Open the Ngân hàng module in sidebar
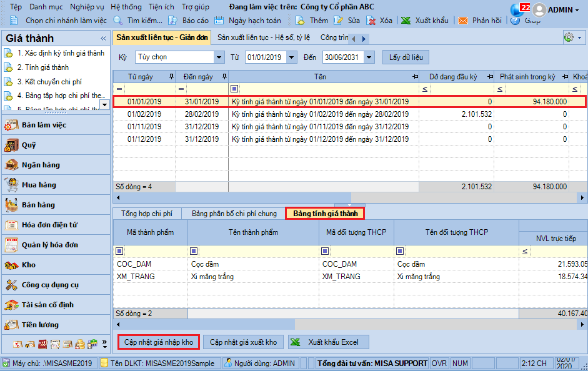This screenshot has height=371, width=588. click(41, 165)
